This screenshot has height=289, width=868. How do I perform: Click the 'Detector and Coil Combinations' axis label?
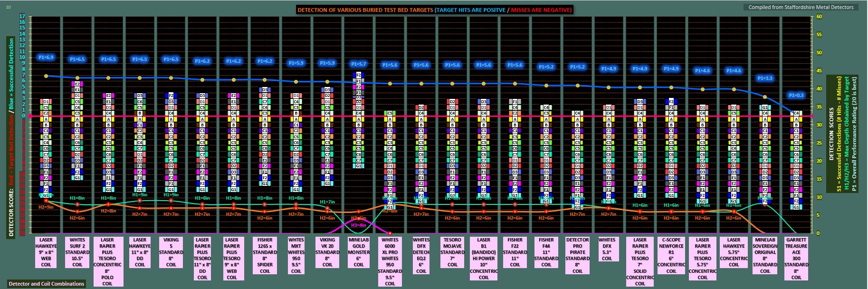[47, 284]
